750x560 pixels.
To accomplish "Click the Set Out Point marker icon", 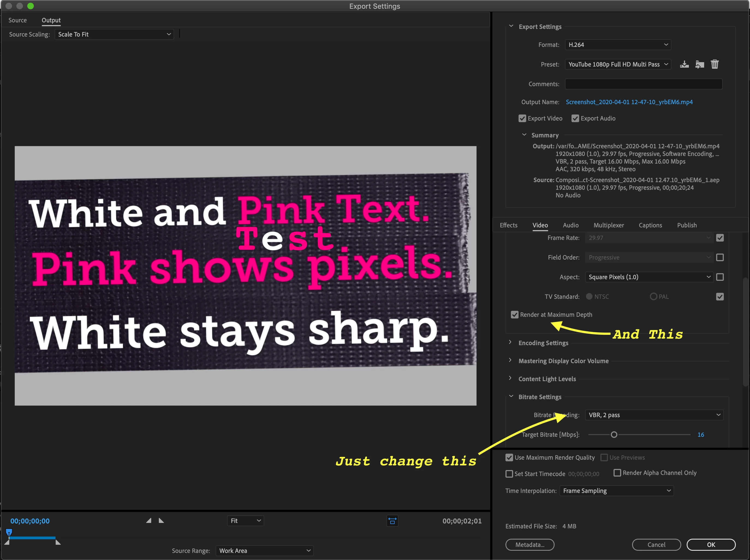I will 161,521.
